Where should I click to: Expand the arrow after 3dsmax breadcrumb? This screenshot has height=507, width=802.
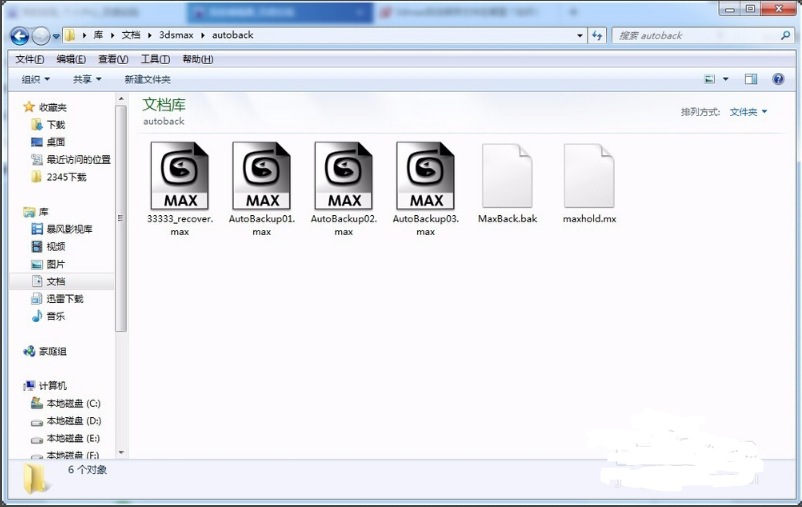pyautogui.click(x=203, y=35)
